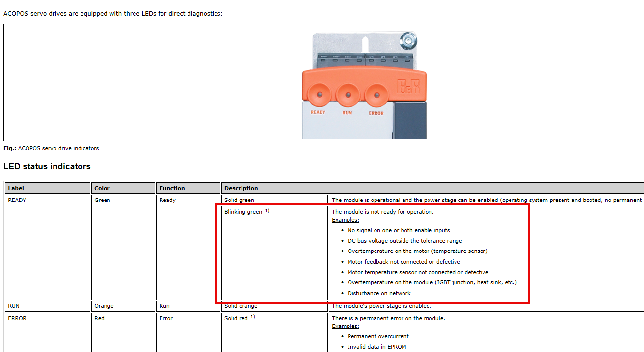Screen dimensions: 644x352
Task: Click the READY LED on the drive image
Action: 319,94
